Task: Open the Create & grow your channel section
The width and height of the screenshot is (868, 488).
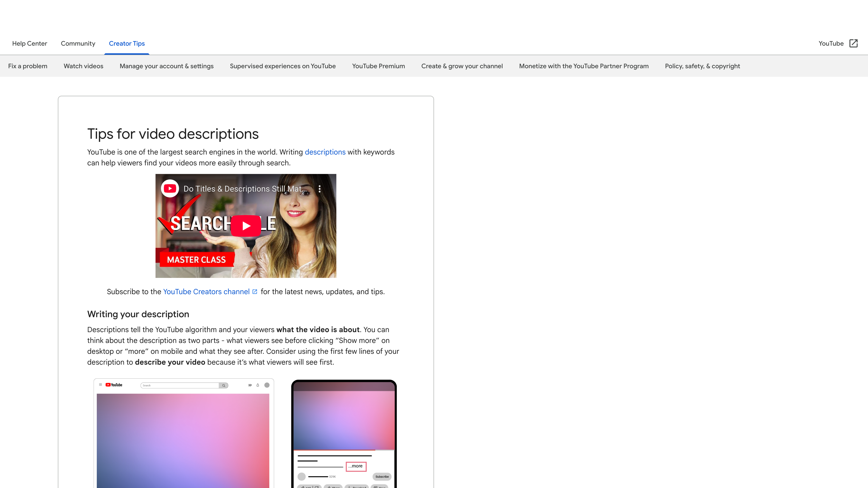Action: tap(462, 66)
